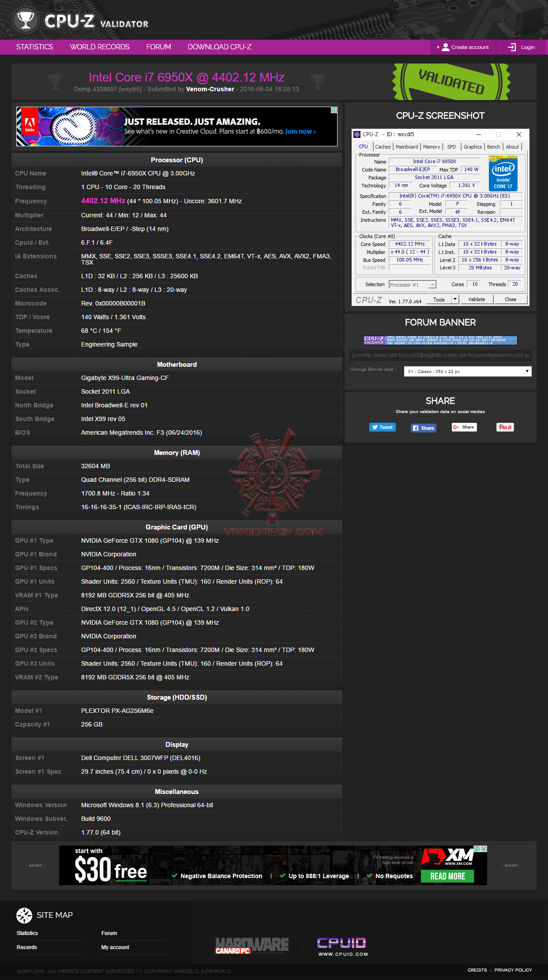Screen dimensions: 548x980
Task: Switch to the Memory tab in CPU-Z
Action: click(432, 147)
